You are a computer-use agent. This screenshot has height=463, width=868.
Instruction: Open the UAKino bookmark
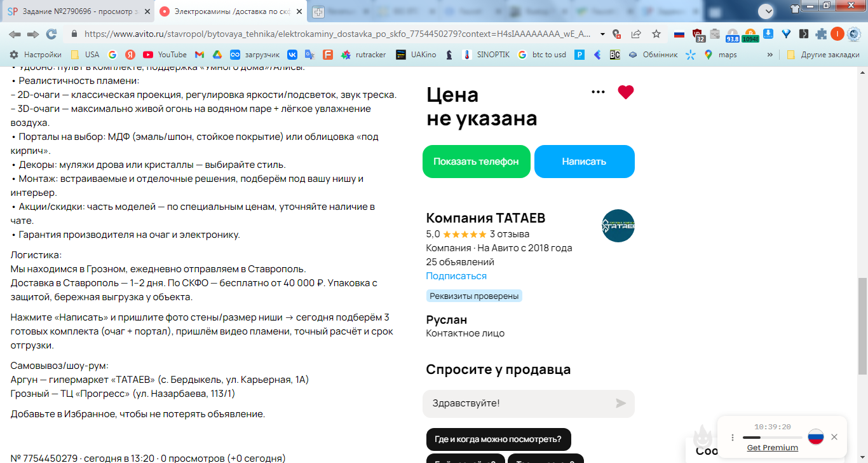416,55
